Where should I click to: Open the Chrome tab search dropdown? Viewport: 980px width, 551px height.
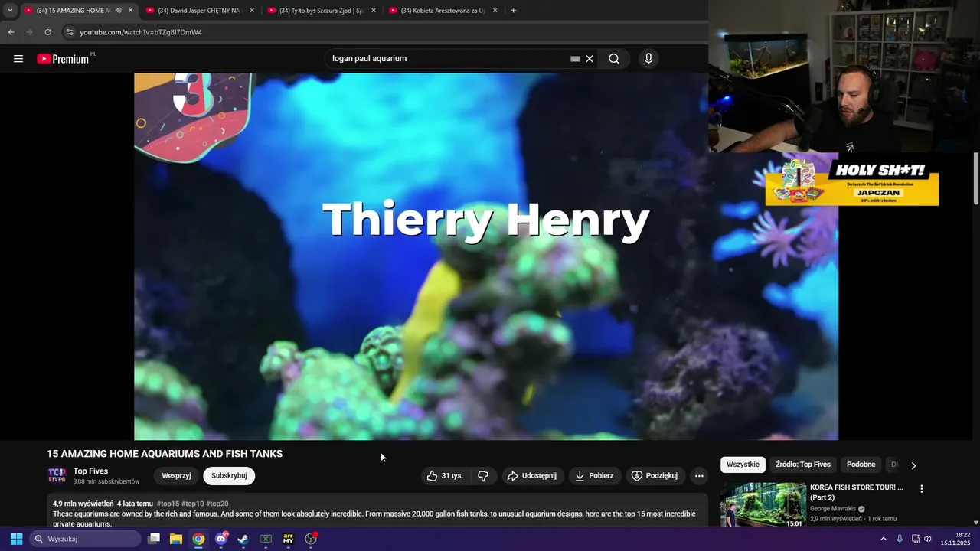[10, 11]
